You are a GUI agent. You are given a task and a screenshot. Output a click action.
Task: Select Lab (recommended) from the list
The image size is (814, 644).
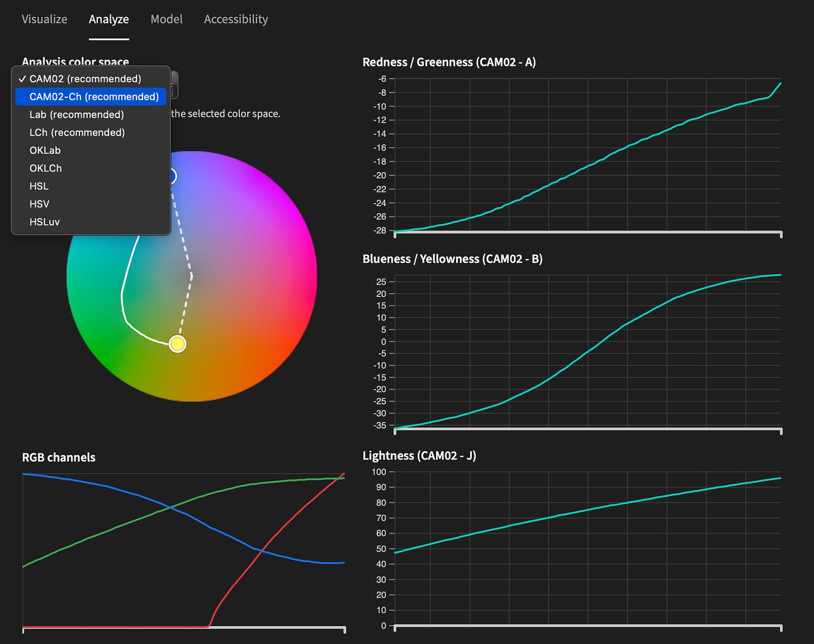pos(77,114)
